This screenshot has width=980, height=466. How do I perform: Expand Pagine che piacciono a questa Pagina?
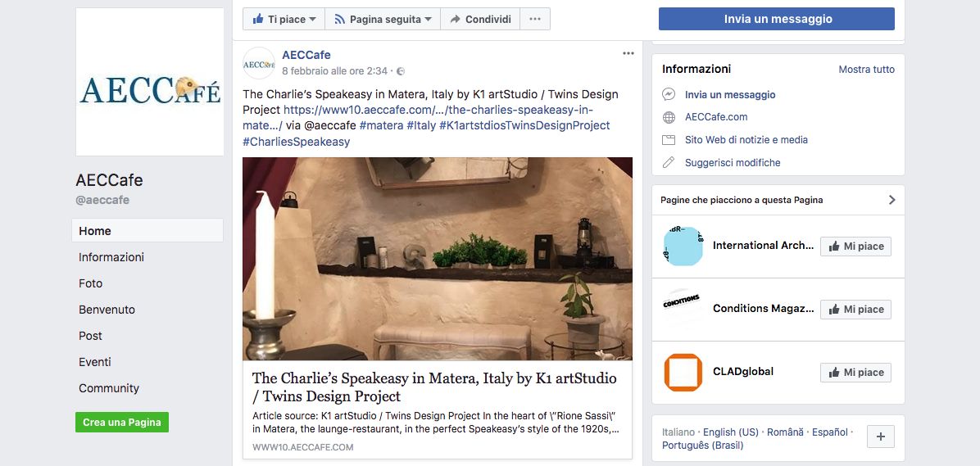[892, 200]
